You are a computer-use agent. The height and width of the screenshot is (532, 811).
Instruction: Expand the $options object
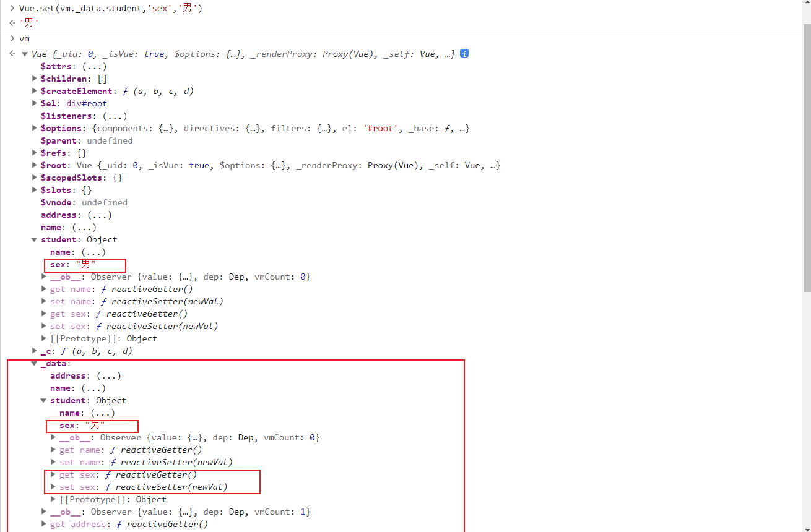(35, 128)
